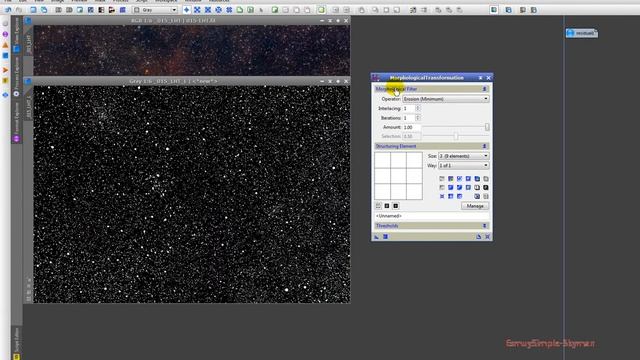Image resolution: width=640 pixels, height=360 pixels.
Task: Click the Iterations spin arrows
Action: pyautogui.click(x=418, y=118)
